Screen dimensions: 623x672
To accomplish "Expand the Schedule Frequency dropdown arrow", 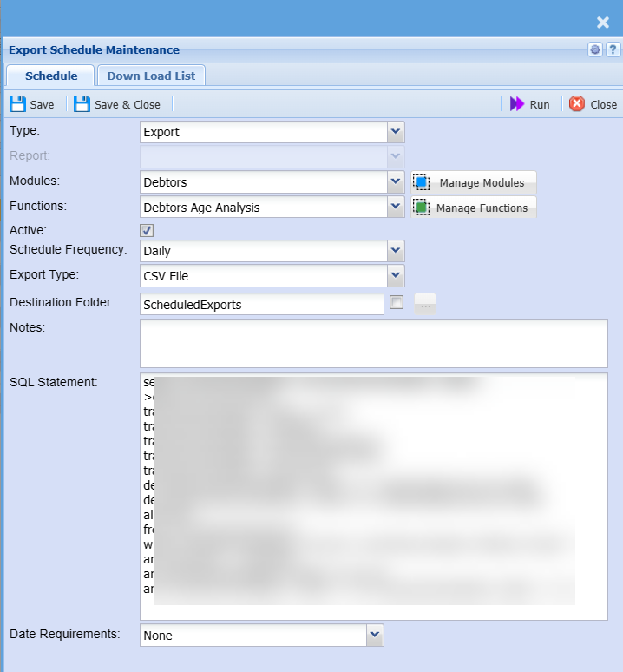I will pyautogui.click(x=396, y=251).
